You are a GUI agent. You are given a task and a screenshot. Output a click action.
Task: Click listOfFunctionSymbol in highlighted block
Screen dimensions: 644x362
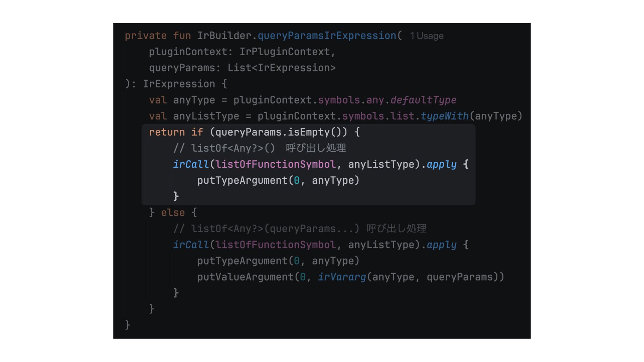pyautogui.click(x=275, y=164)
